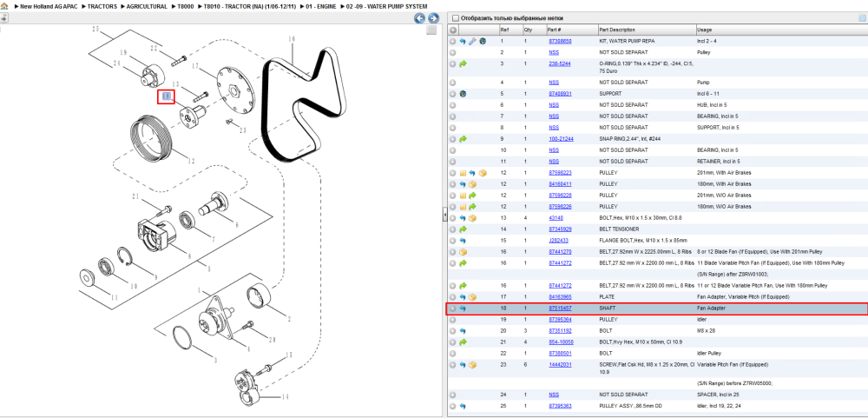Screen dimensions: 868x418
Task: Go to next diagram with right arrow
Action: tap(433, 18)
